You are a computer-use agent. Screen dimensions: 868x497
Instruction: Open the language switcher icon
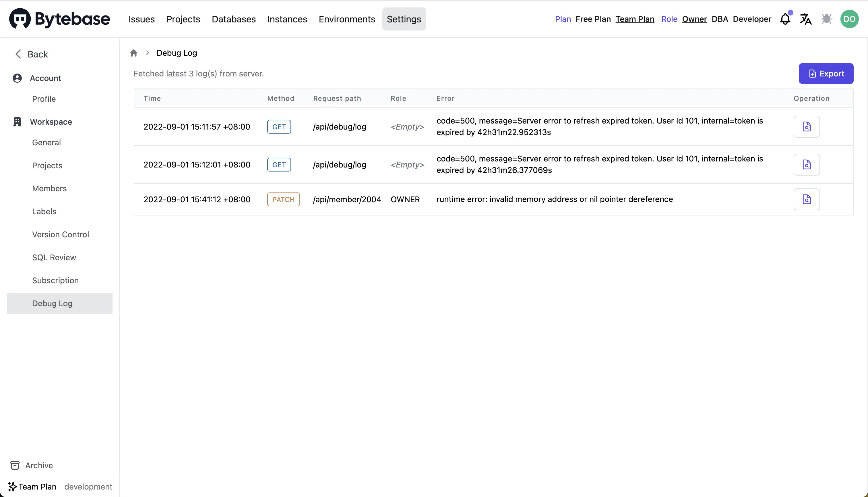[x=806, y=19]
